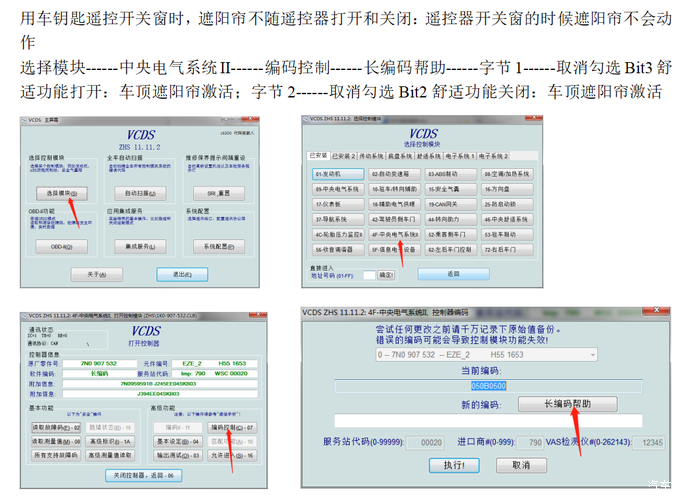
Task: Open OBD-II functions button
Action: [62, 246]
